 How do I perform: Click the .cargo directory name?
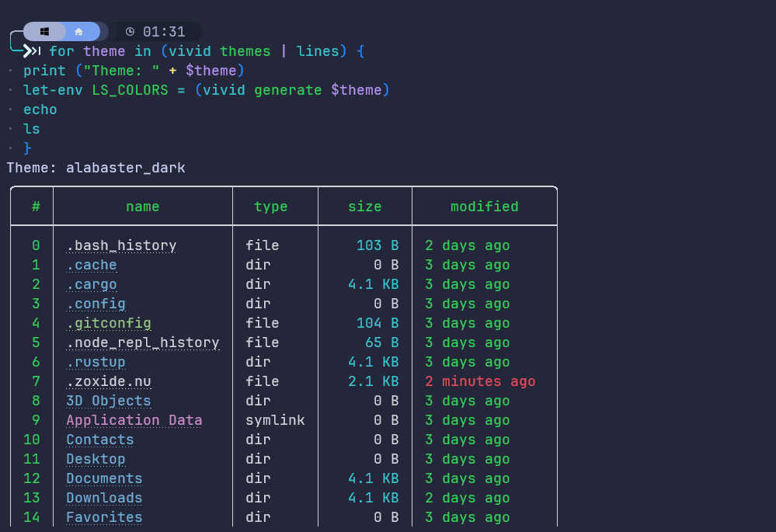92,284
